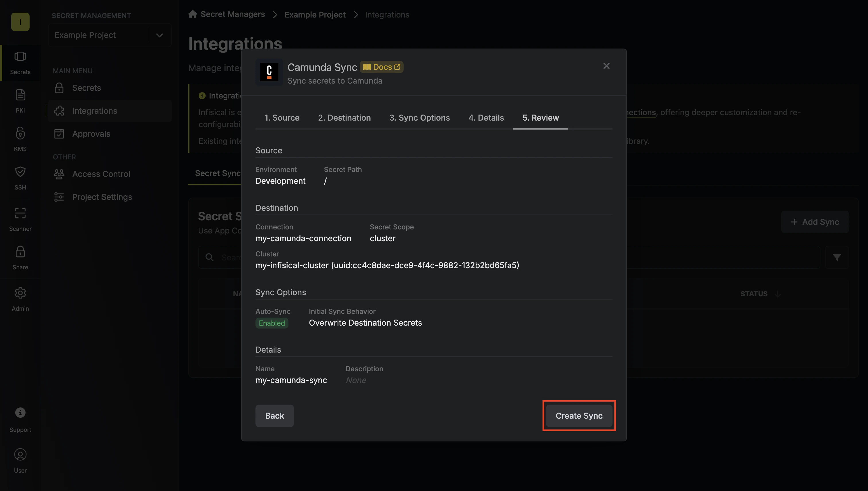Screen dimensions: 868x491
Task: Click the Integrations puzzle icon
Action: coord(59,111)
